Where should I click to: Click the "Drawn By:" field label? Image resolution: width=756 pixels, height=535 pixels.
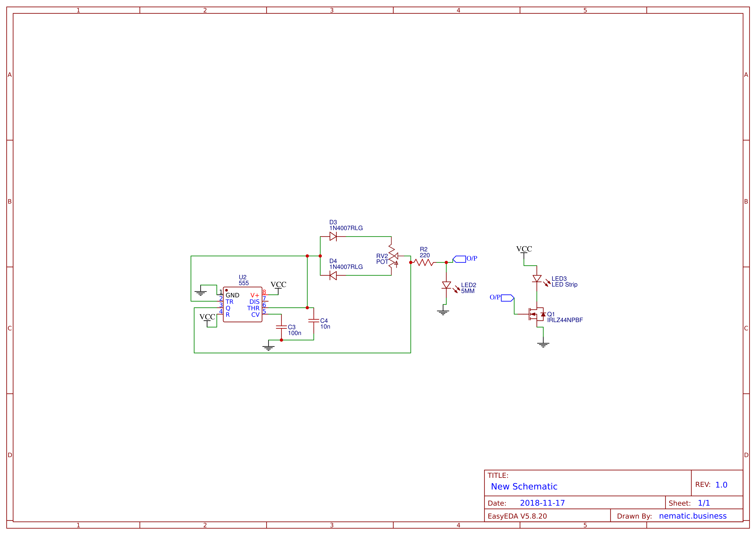pyautogui.click(x=634, y=516)
